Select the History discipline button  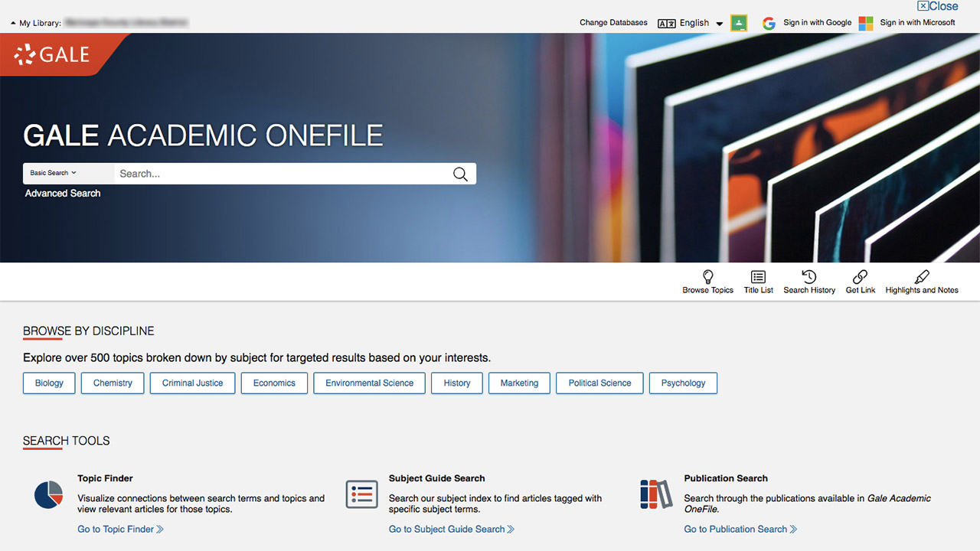point(457,383)
